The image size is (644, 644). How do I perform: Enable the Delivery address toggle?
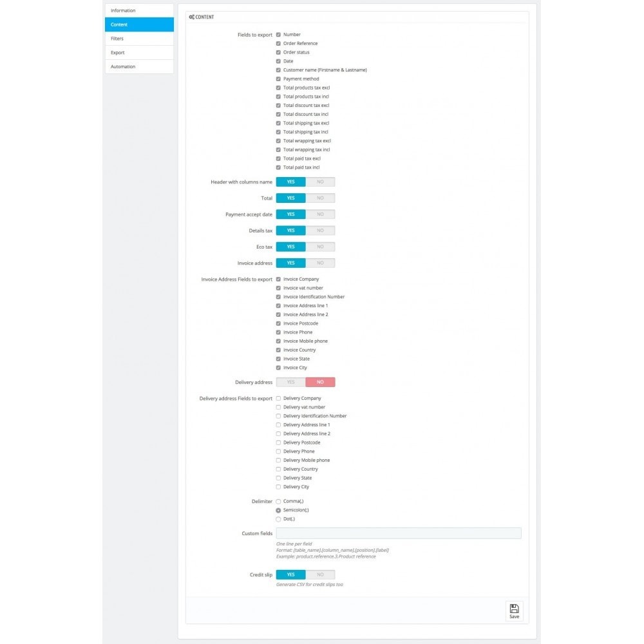(x=290, y=382)
